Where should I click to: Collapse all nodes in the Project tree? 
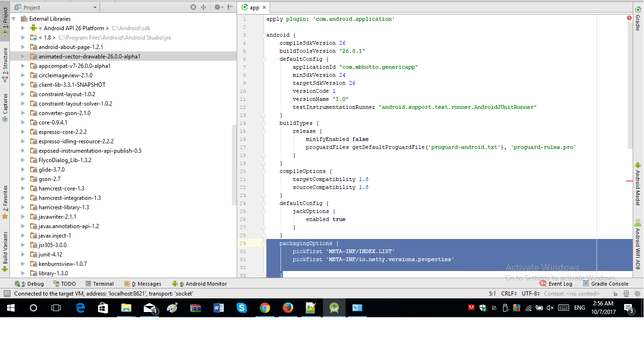[x=204, y=7]
